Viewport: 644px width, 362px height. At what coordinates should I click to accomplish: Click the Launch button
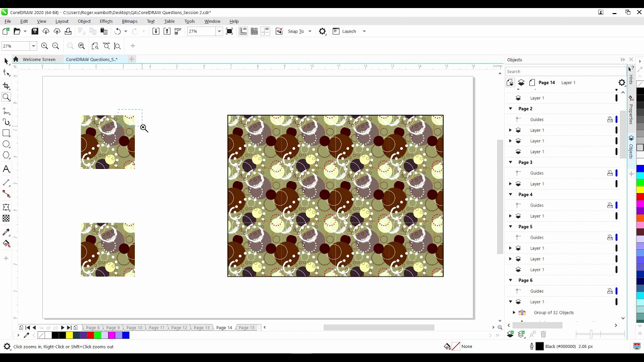click(345, 31)
